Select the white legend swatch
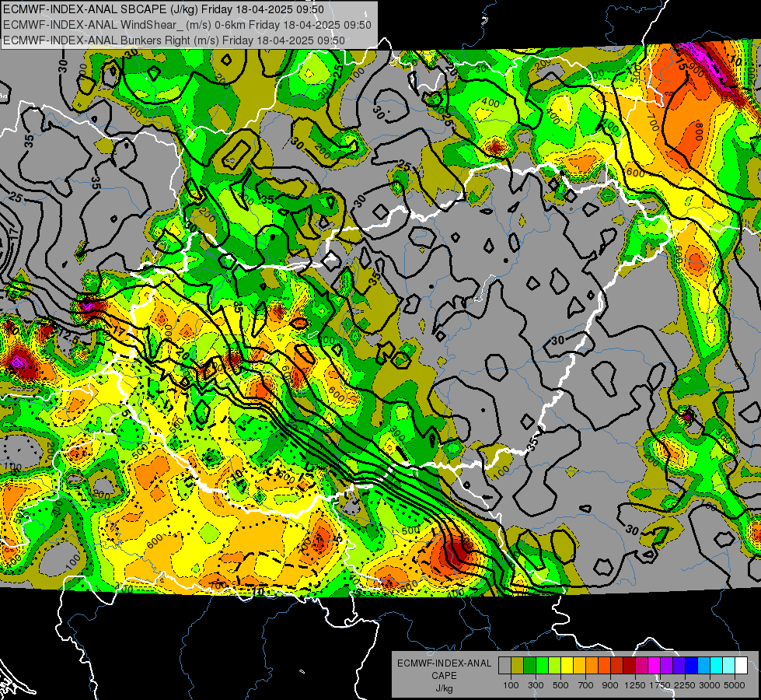Viewport: 761px width, 700px height. [x=741, y=666]
